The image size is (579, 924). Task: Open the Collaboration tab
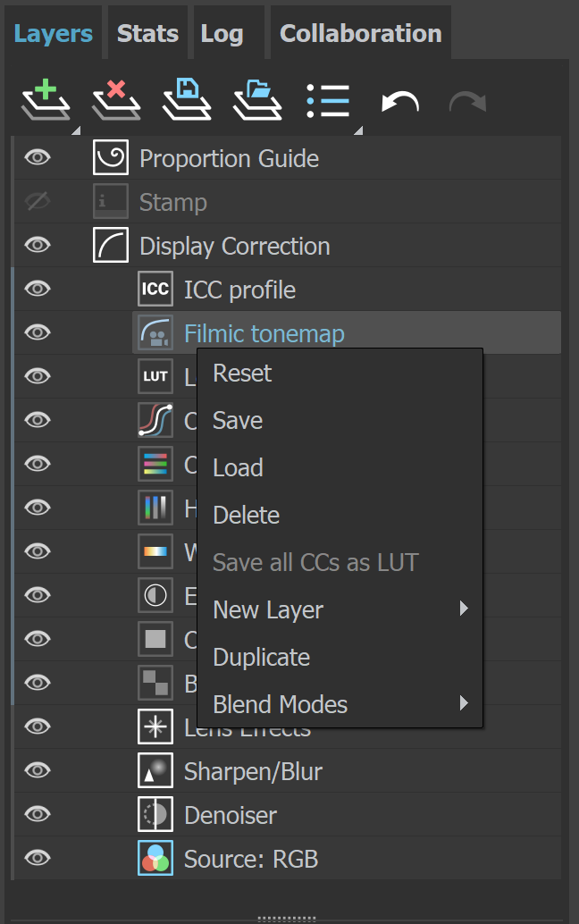coord(360,32)
